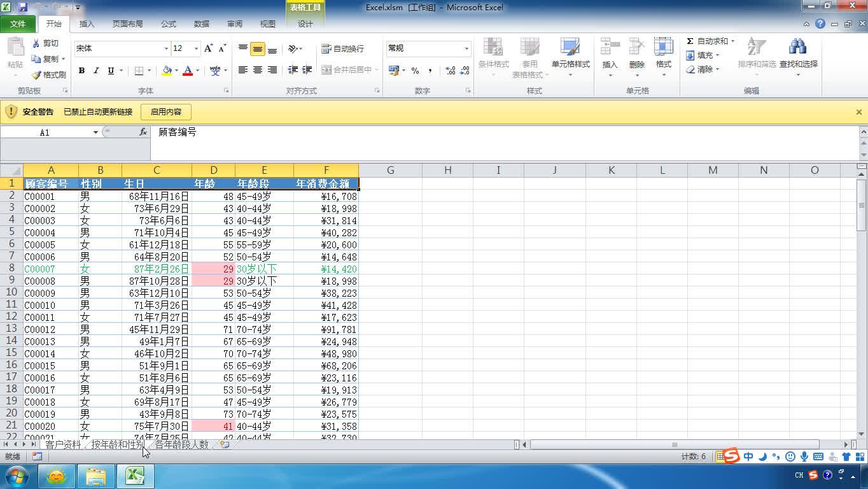Open Find and Select (查找和选择)
The width and height of the screenshot is (868, 489).
coord(798,57)
